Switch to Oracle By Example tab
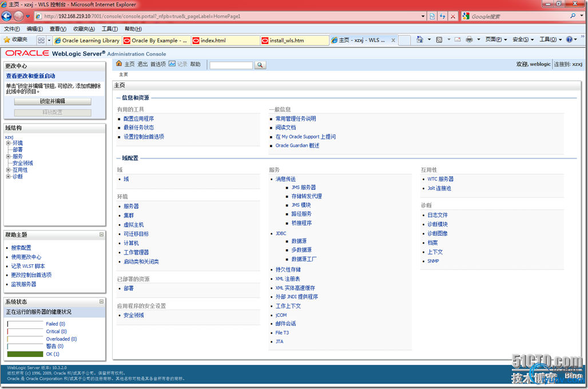This screenshot has width=588, height=389. 156,40
